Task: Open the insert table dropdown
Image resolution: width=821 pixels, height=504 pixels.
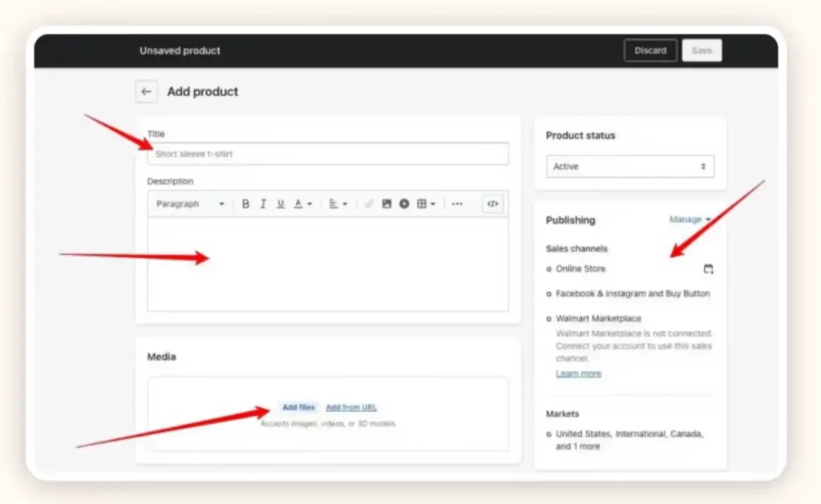Action: [x=426, y=204]
